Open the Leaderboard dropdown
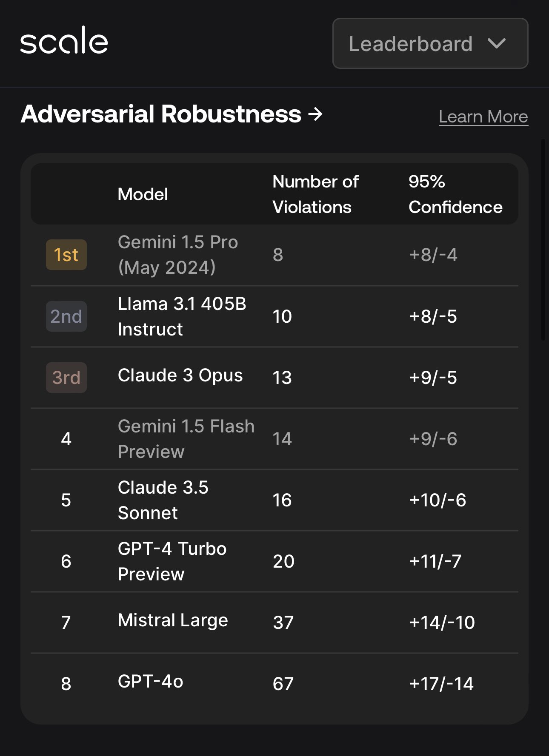 [430, 43]
